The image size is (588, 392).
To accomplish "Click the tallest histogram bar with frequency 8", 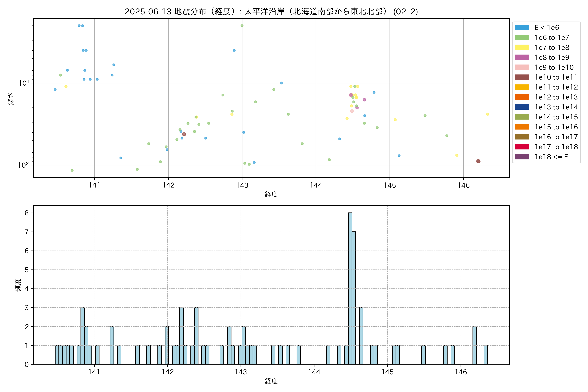I will 350,288.
